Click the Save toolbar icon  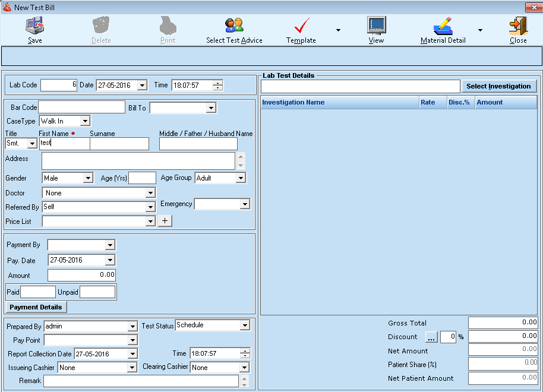pyautogui.click(x=34, y=26)
